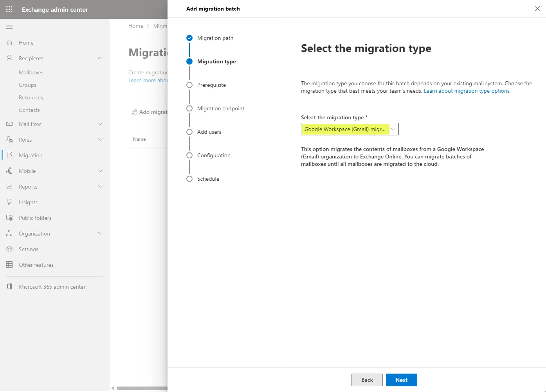
Task: Open Mail flow from the navigation icons
Action: [x=9, y=124]
